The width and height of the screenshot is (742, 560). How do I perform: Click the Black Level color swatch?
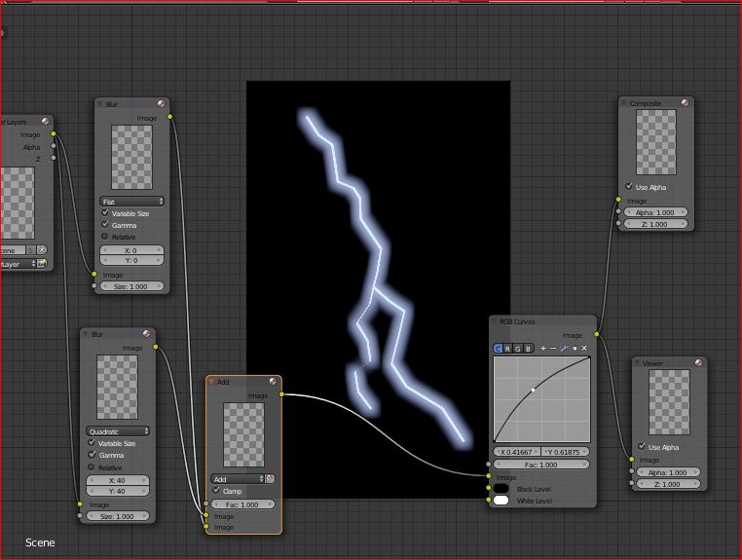[x=501, y=488]
